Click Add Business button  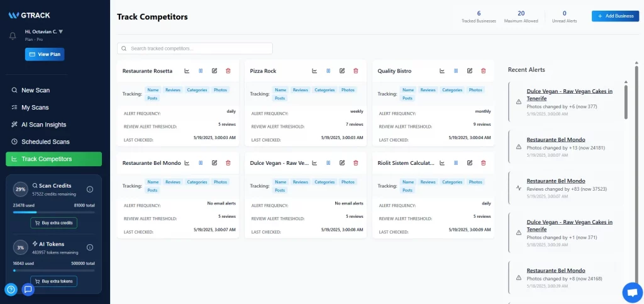click(x=615, y=16)
